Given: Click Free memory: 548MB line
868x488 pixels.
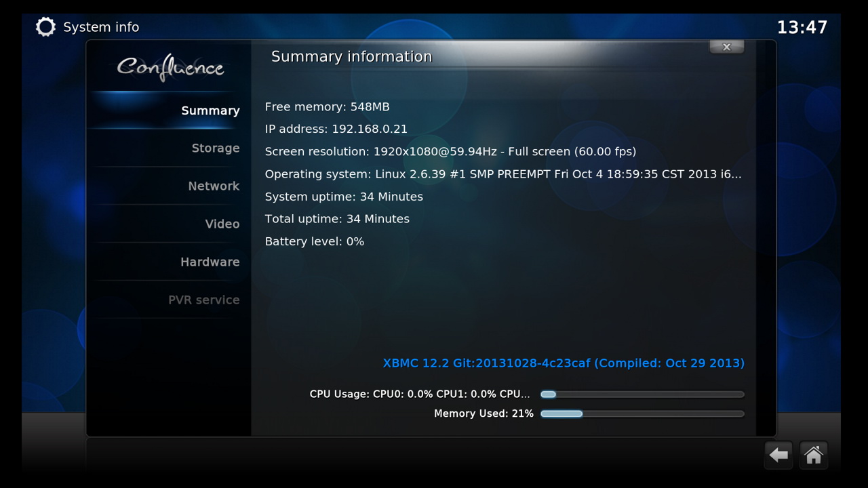Looking at the screenshot, I should click(327, 107).
